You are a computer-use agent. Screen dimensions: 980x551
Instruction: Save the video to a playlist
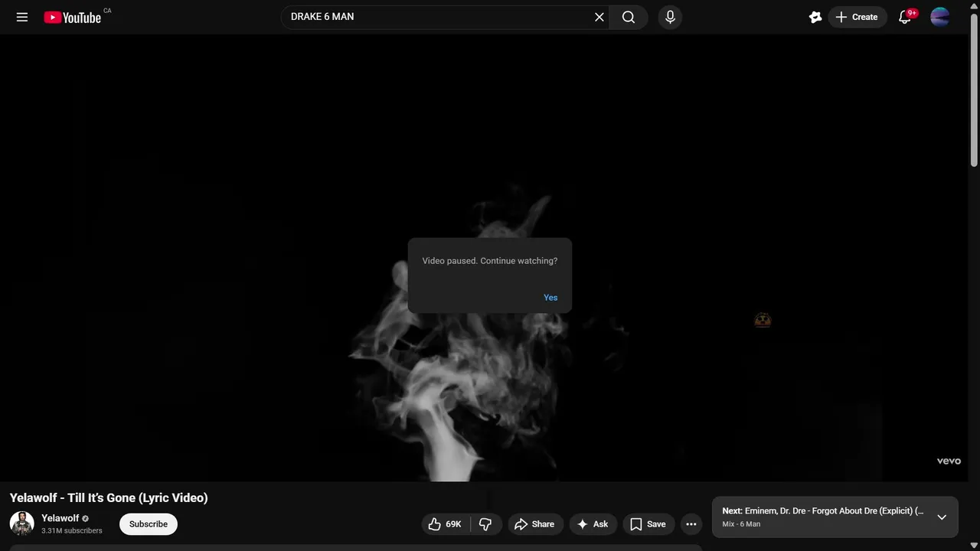pos(648,524)
